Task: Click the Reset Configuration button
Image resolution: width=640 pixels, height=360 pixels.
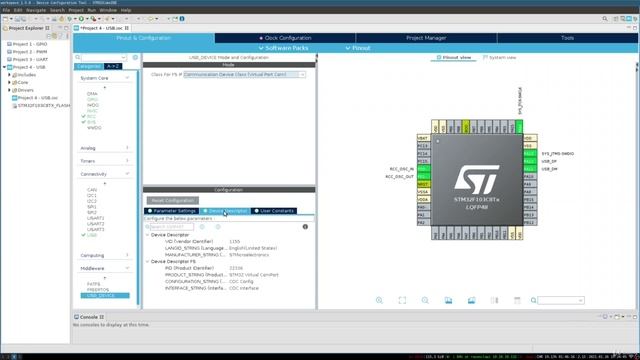Action: pyautogui.click(x=173, y=200)
